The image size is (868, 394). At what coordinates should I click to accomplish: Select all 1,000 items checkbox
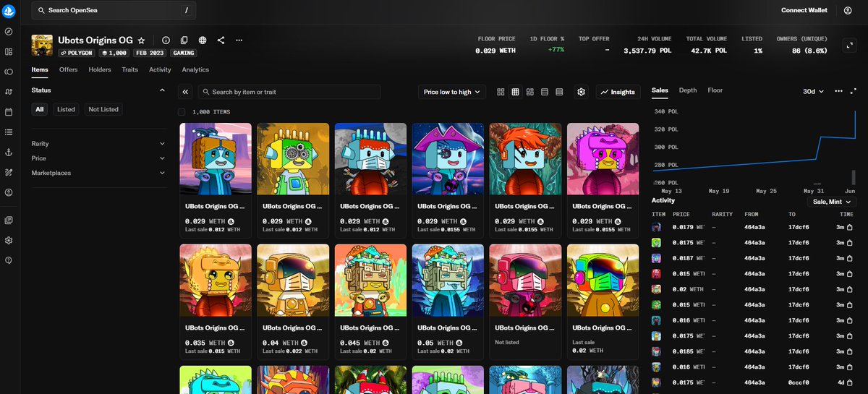click(x=182, y=112)
